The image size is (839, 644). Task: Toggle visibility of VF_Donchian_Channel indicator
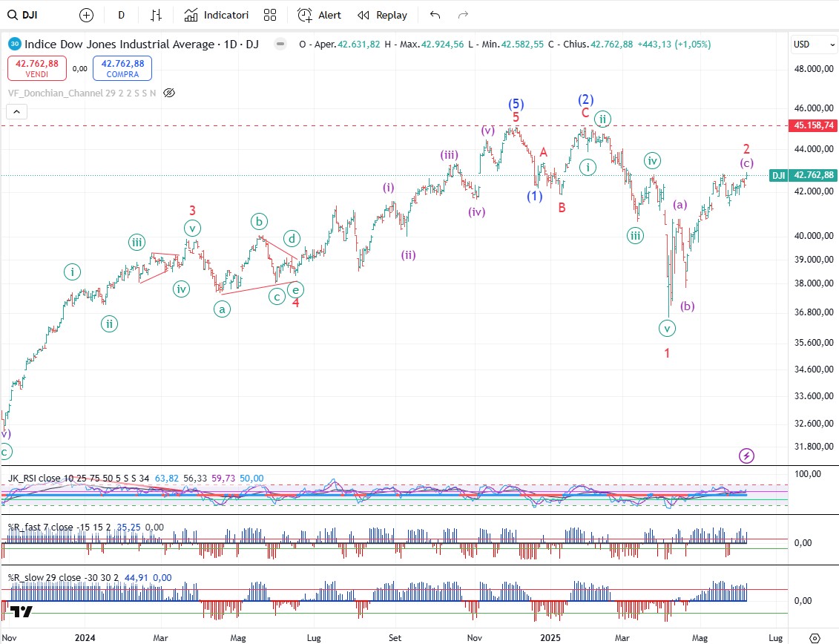[x=169, y=93]
